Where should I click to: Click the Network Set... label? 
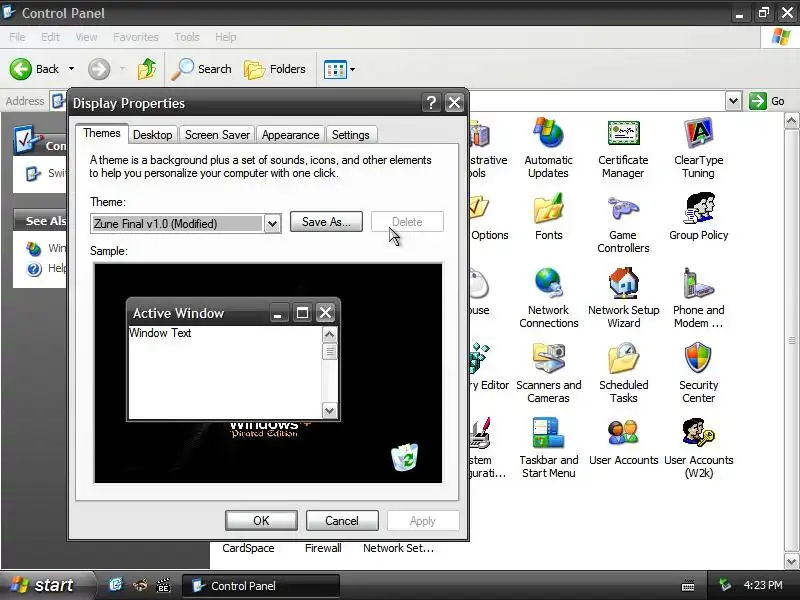click(x=398, y=548)
